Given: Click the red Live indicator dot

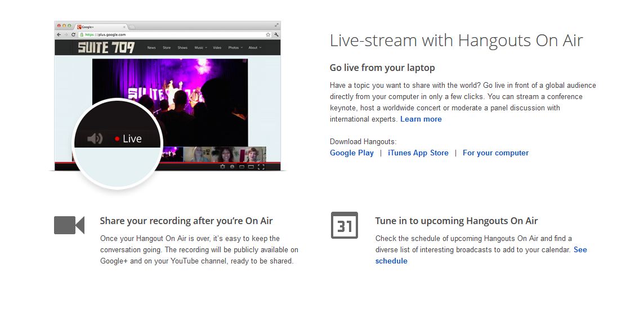Looking at the screenshot, I should pos(117,139).
